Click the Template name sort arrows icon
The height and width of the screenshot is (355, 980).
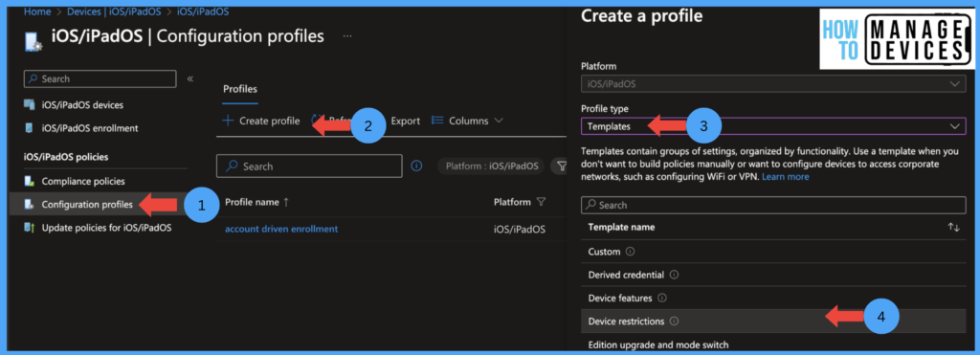click(954, 228)
